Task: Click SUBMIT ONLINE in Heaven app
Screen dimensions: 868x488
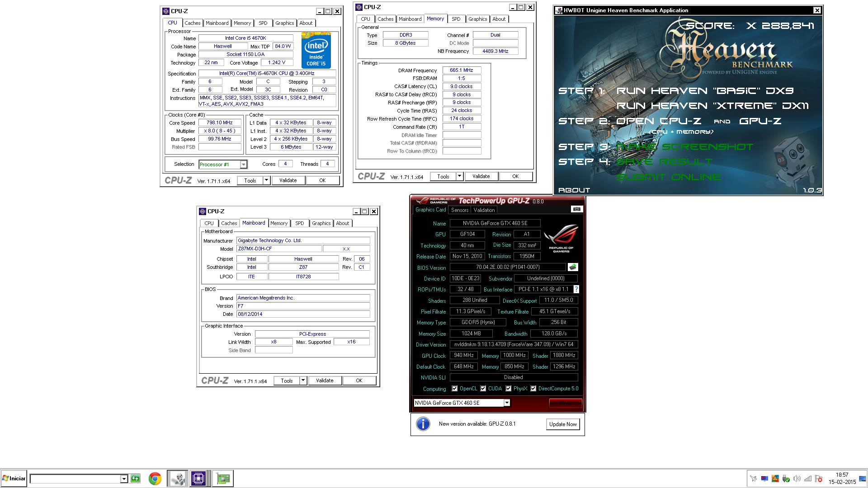Action: tap(669, 177)
